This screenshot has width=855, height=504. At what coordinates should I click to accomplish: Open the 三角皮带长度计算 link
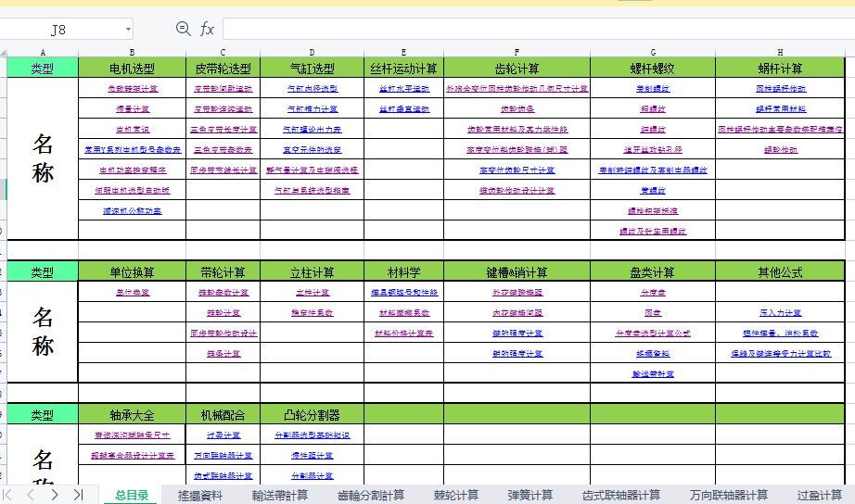(223, 129)
